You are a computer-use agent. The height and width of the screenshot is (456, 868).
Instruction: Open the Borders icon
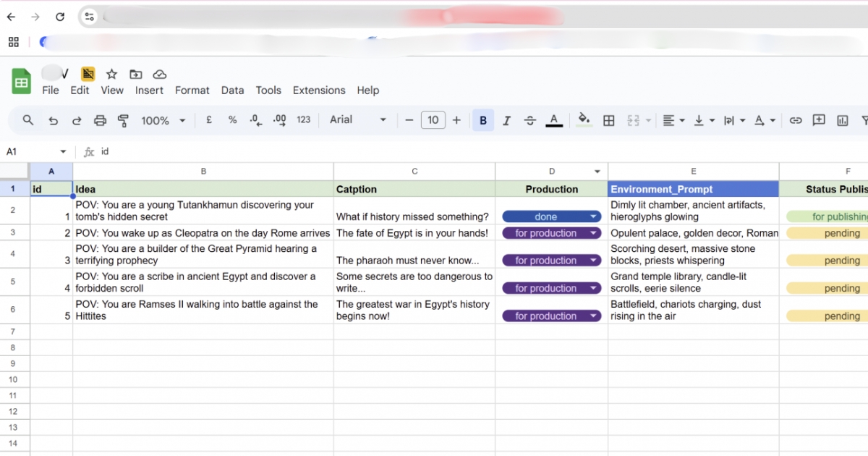[x=608, y=120]
